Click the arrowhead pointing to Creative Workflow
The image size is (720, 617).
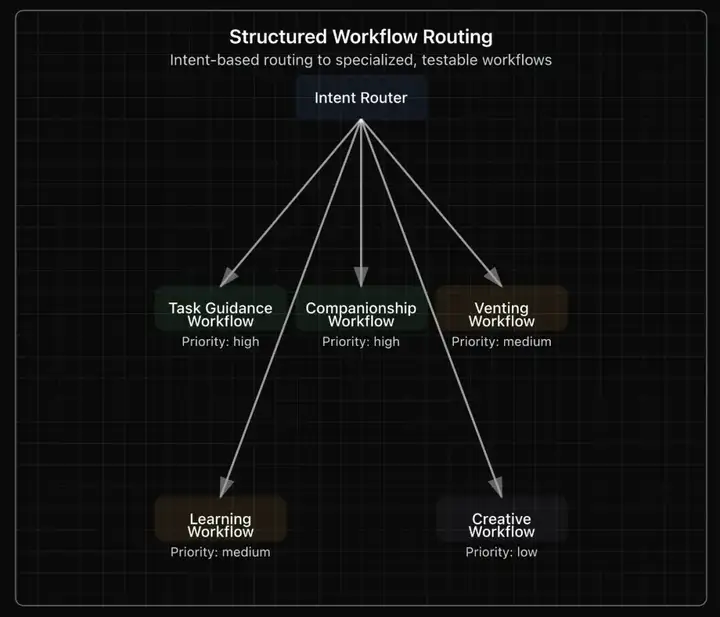[496, 487]
